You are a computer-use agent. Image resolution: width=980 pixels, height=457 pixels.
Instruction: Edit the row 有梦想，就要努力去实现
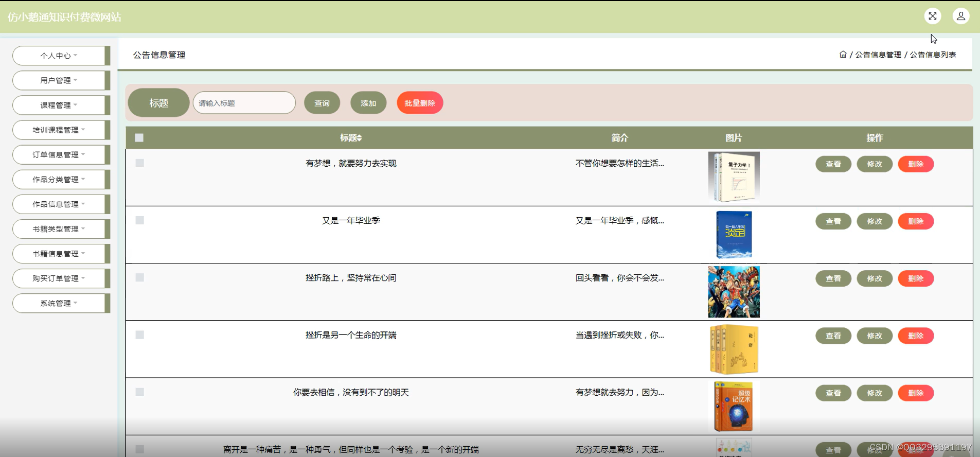pos(875,164)
